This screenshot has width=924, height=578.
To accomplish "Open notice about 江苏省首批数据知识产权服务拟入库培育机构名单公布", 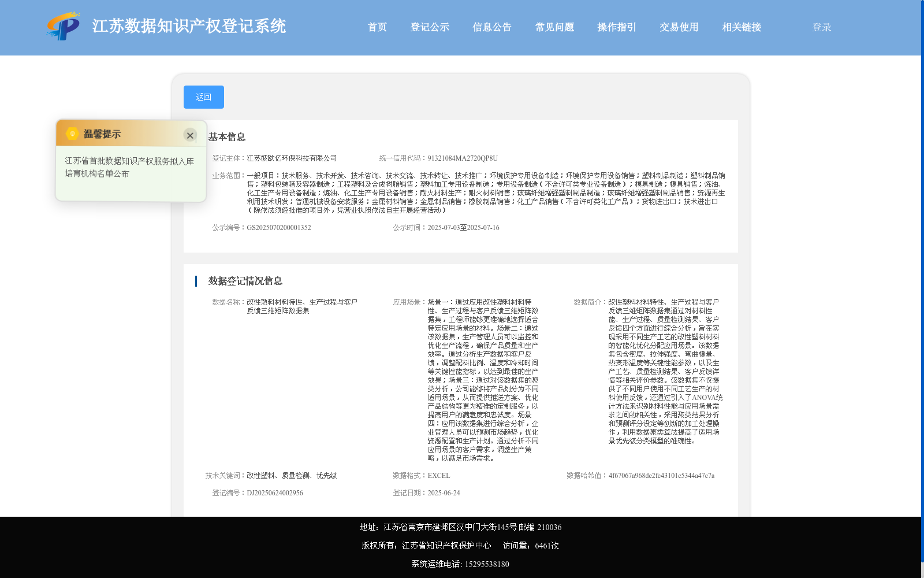I will coord(129,167).
